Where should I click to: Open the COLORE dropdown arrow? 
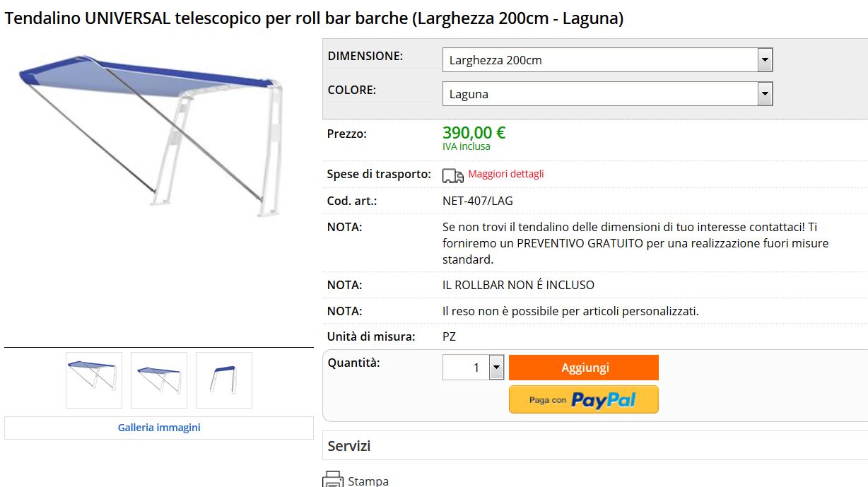coord(765,94)
